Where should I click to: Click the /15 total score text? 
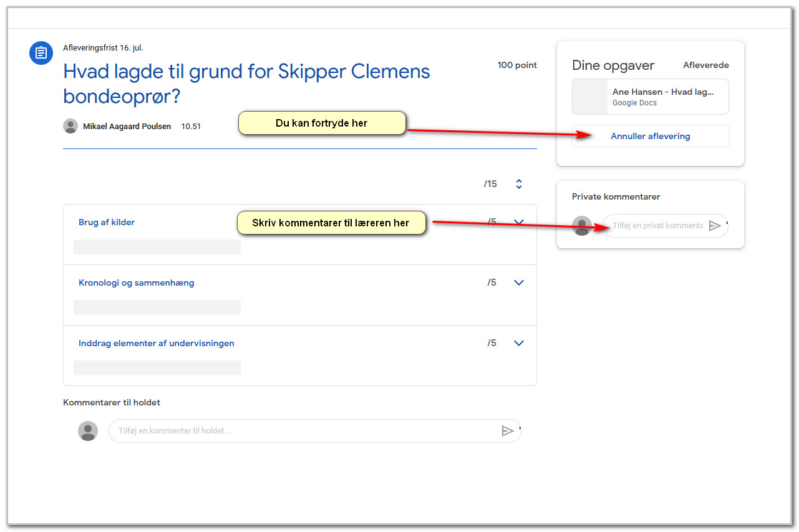click(490, 184)
